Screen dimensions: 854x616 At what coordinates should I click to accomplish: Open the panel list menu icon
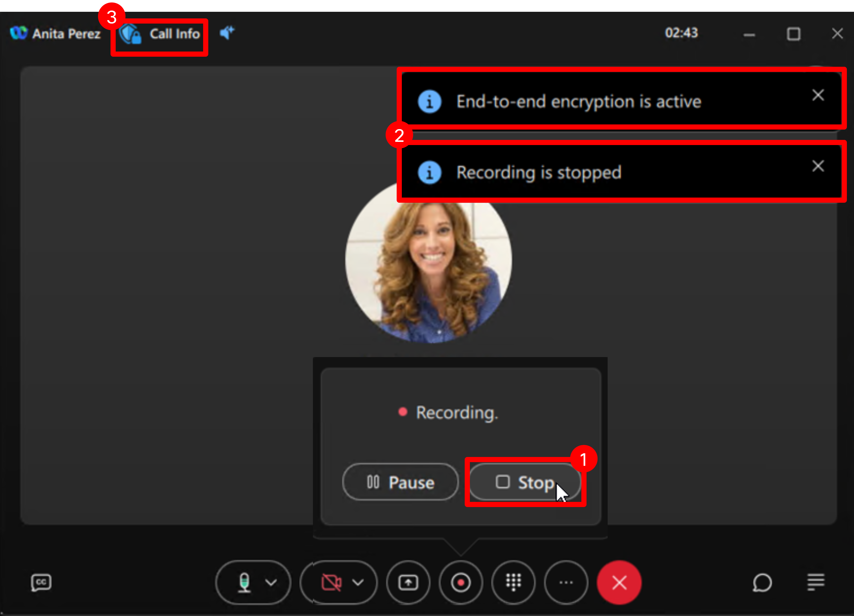pyautogui.click(x=816, y=582)
